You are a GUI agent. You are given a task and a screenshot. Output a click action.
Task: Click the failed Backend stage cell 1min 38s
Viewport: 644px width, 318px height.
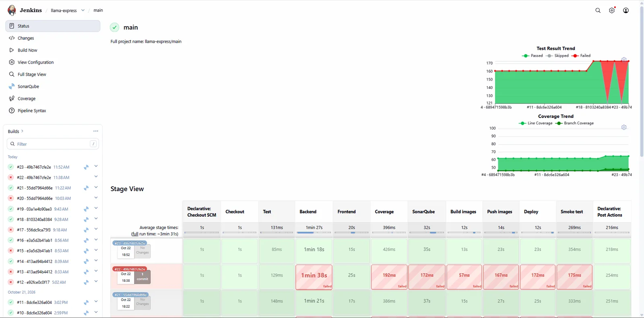tap(314, 277)
